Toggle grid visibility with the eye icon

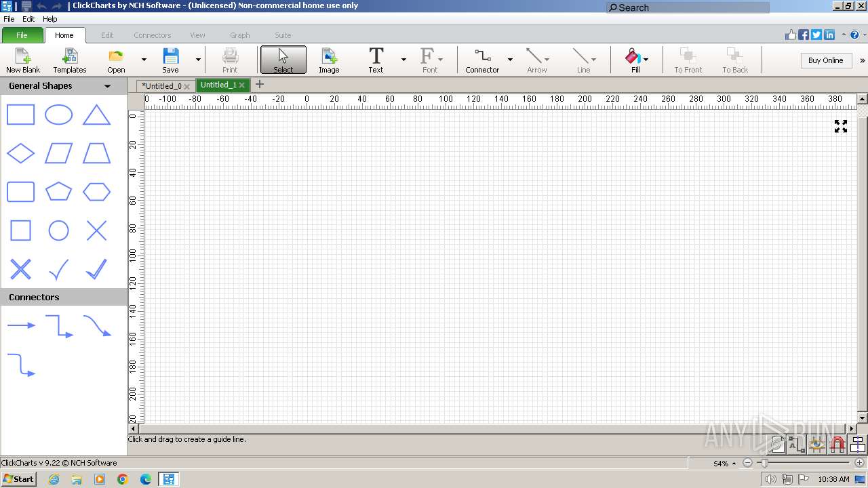tap(817, 445)
